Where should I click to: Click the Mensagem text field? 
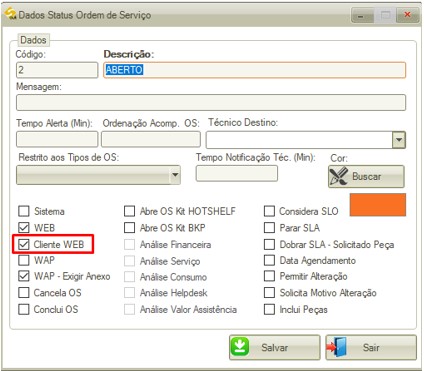211,103
